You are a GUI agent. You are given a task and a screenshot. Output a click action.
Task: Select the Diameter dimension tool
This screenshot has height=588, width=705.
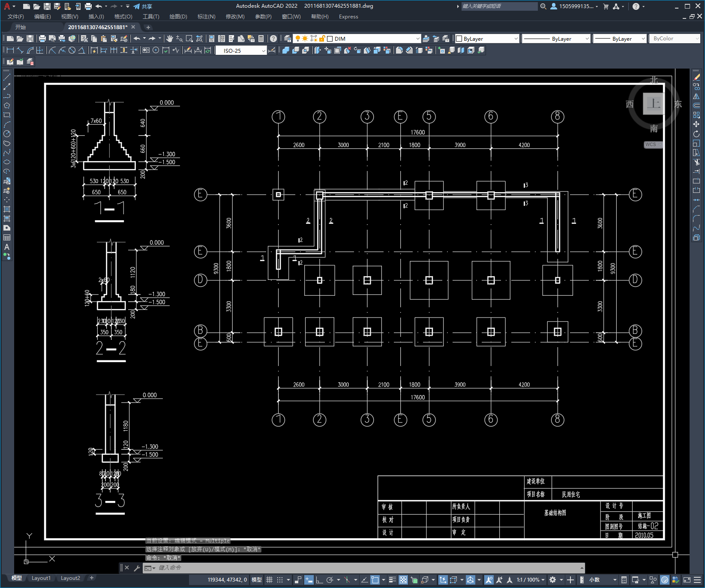tap(72, 50)
